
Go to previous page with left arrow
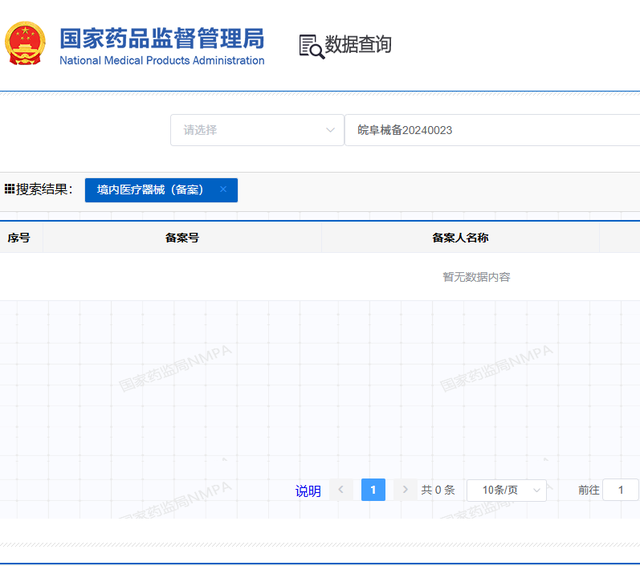tap(341, 489)
